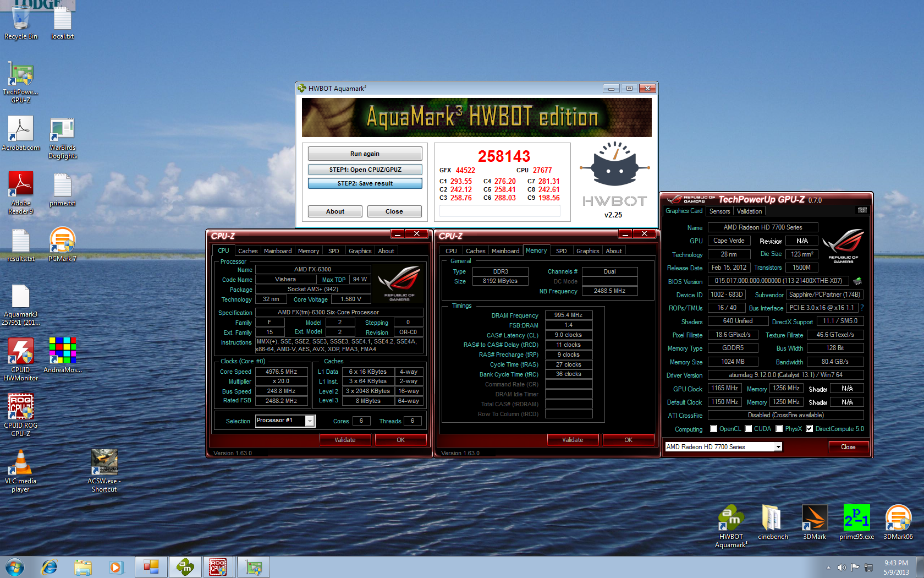
Task: Click the GPU-Z BIOS save chip icon
Action: tap(857, 281)
